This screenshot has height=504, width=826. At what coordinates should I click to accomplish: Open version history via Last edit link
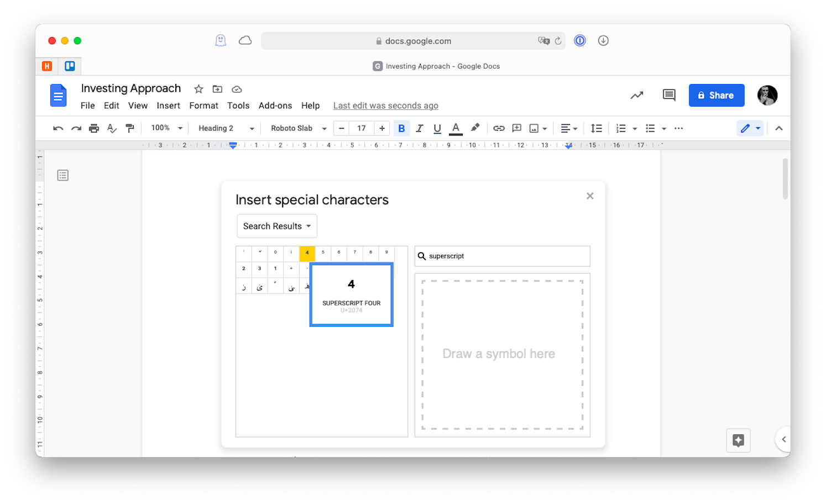(x=385, y=105)
